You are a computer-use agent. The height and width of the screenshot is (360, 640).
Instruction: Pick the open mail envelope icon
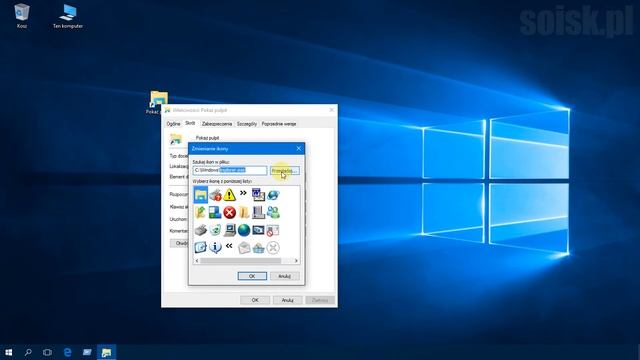click(244, 247)
